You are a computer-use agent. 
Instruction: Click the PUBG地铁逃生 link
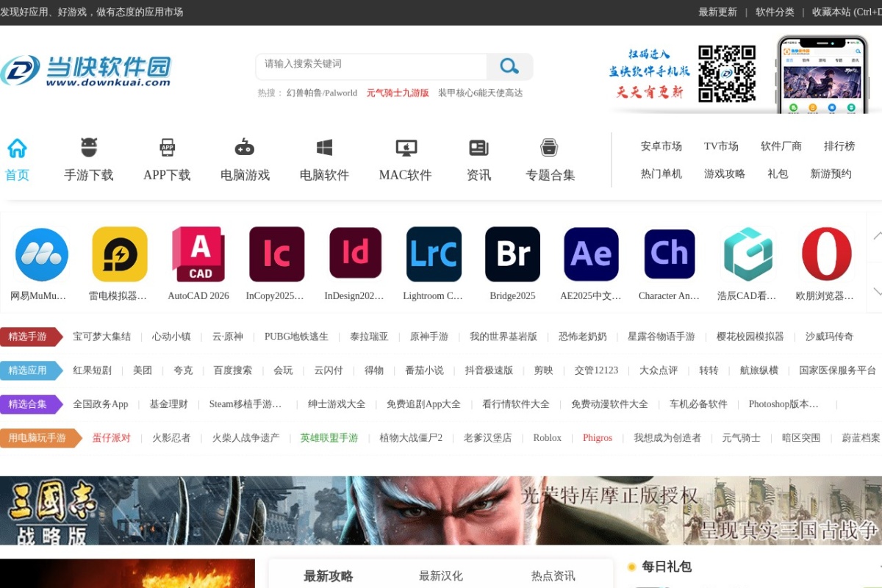(x=296, y=337)
